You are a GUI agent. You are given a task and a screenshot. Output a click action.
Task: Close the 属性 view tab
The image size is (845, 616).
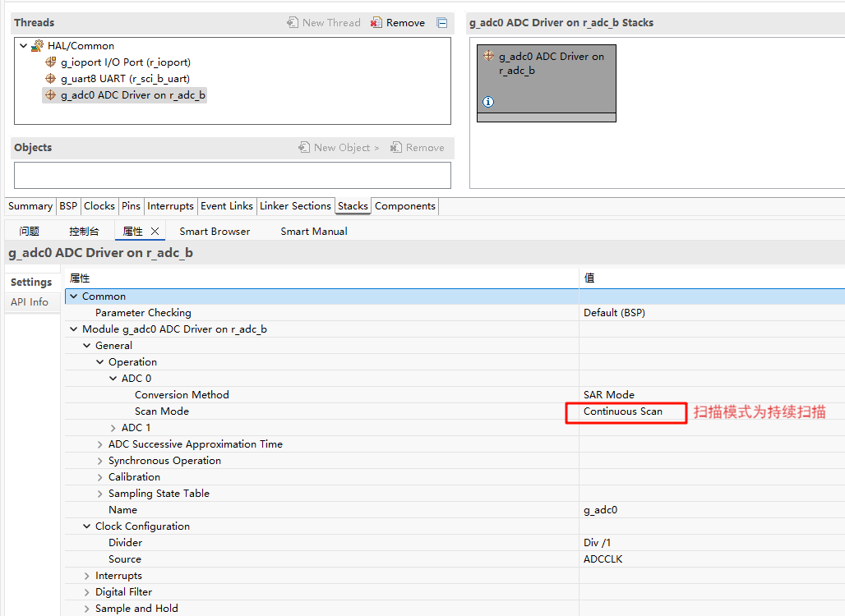tap(155, 232)
